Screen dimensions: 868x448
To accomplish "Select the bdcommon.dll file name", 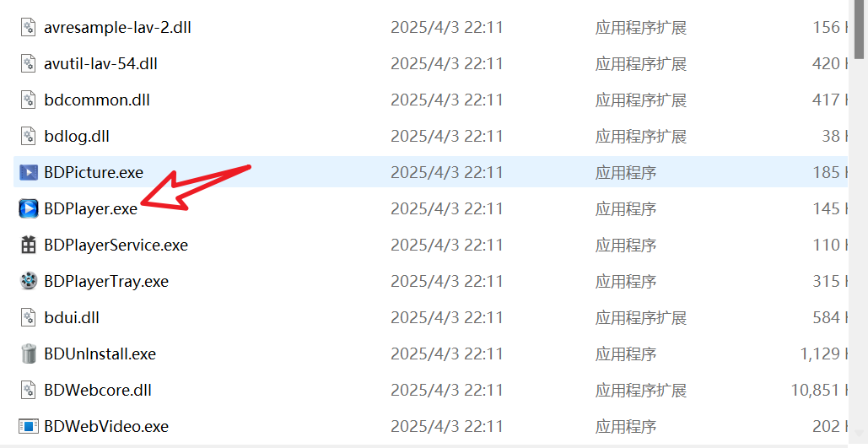I will point(97,100).
